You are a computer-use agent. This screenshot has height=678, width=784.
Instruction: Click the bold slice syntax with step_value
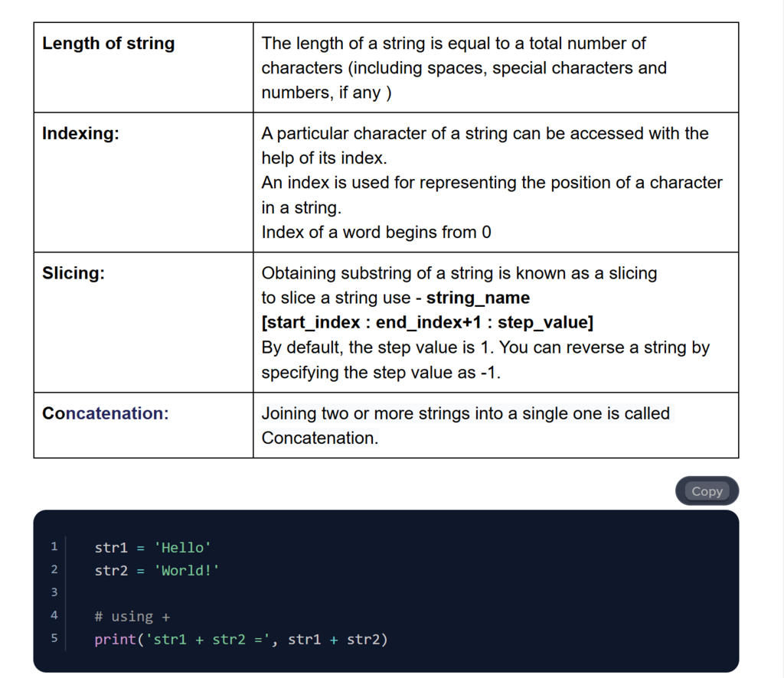point(427,322)
